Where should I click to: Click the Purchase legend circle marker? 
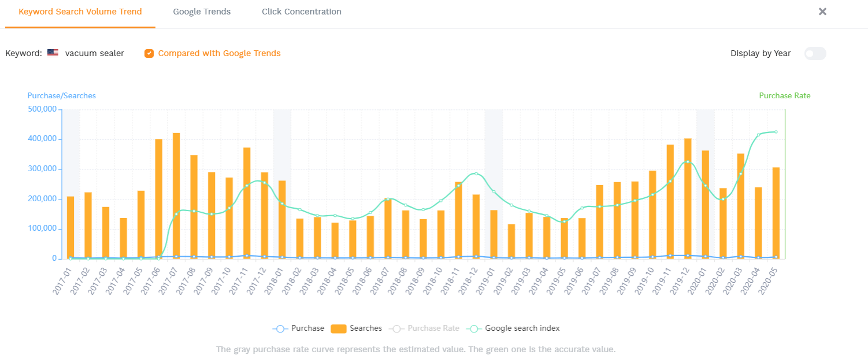click(x=280, y=328)
